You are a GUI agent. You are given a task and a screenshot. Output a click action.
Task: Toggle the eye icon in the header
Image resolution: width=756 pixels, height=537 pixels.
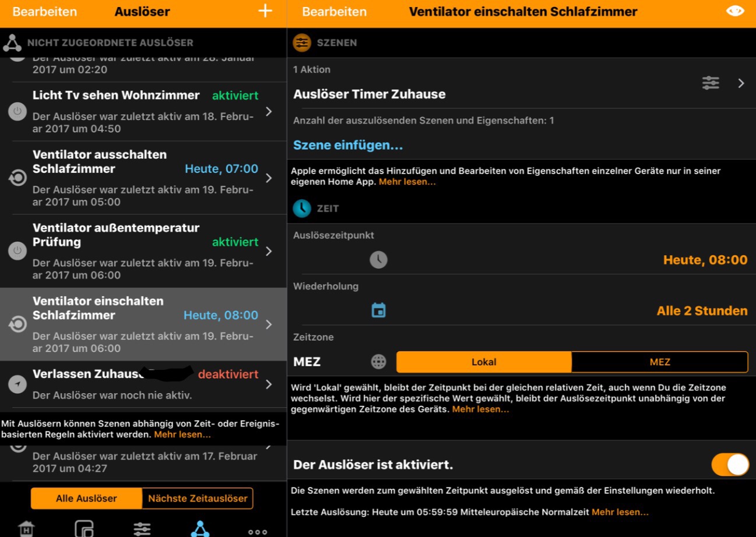click(734, 11)
